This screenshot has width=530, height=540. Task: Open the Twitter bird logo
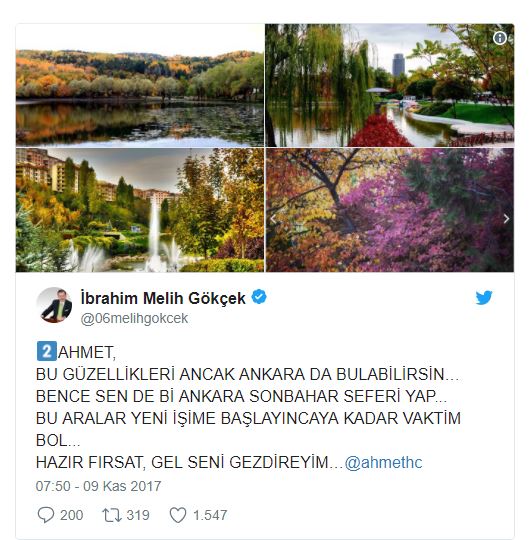484,298
